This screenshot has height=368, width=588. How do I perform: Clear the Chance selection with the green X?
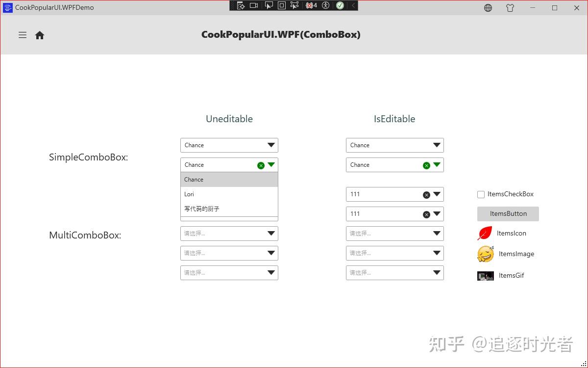[x=261, y=165]
